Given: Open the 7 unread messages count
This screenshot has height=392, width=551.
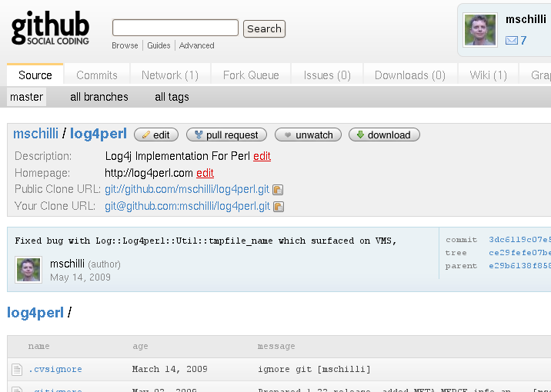Looking at the screenshot, I should tap(523, 41).
